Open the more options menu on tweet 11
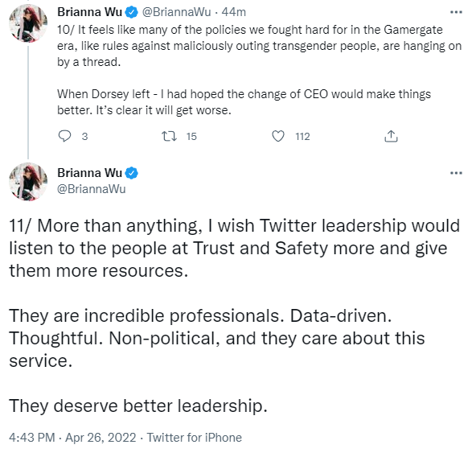Screen dimensions: 476x457 (x=456, y=173)
